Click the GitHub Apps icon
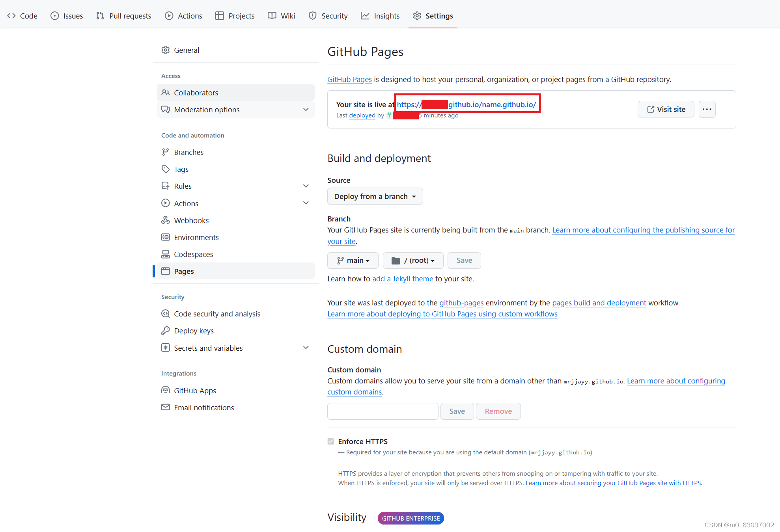Viewport: 780px width, 532px height. (x=166, y=391)
